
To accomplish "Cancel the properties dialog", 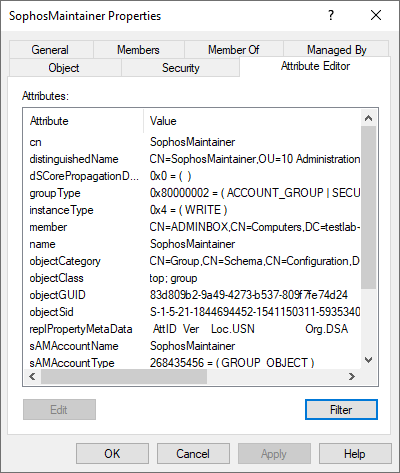I will click(193, 453).
